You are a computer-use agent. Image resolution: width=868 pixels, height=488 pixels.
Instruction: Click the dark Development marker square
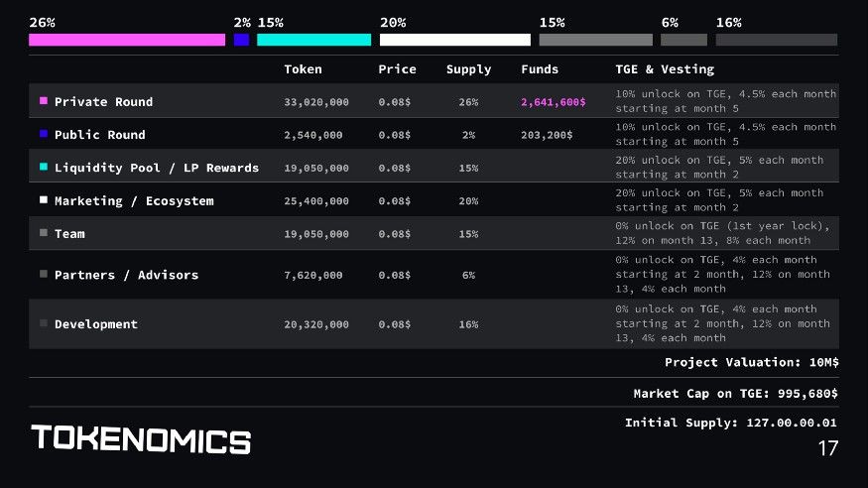(44, 323)
